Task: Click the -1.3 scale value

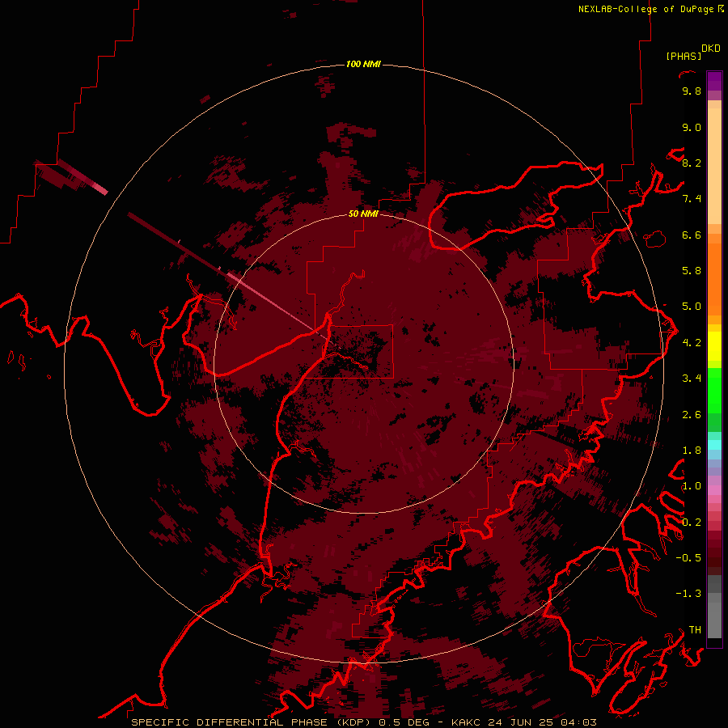Action: coord(688,594)
